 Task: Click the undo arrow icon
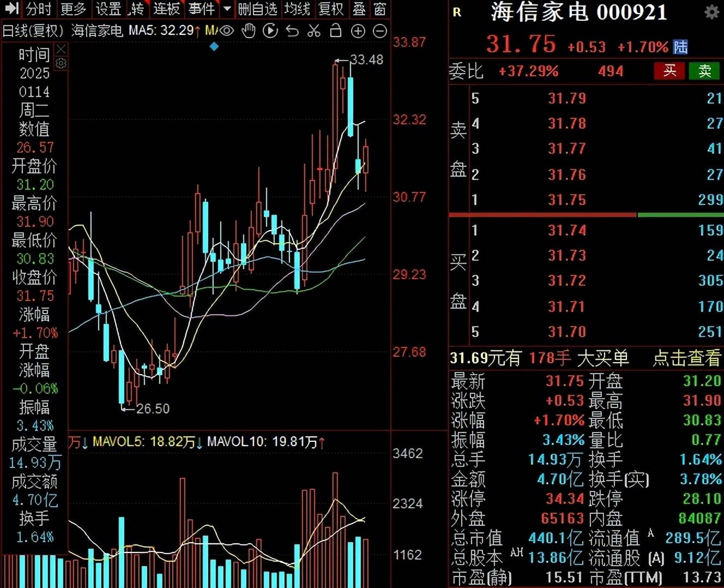point(292,31)
